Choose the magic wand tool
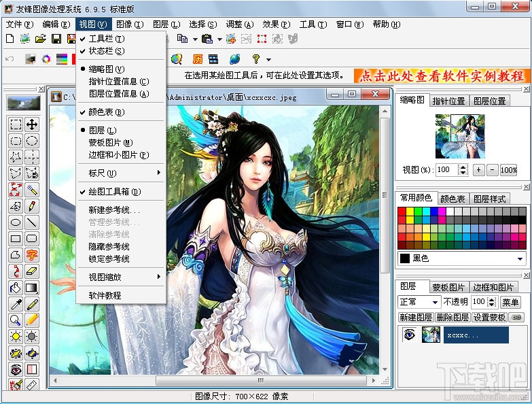 [32, 190]
